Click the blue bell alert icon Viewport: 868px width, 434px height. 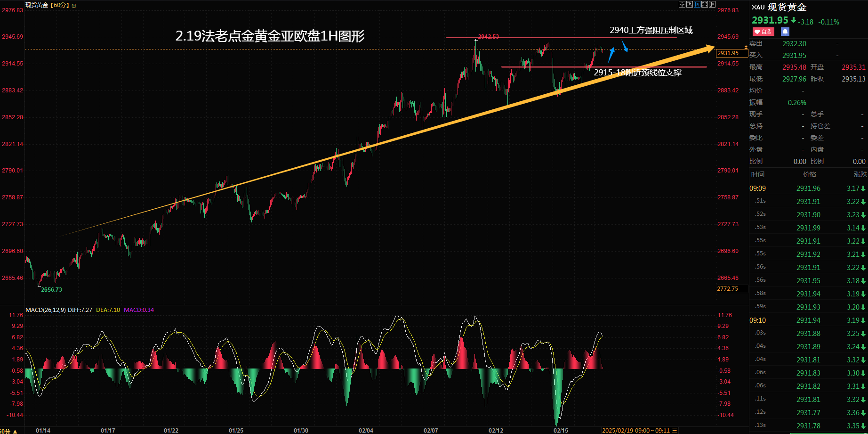[x=785, y=32]
